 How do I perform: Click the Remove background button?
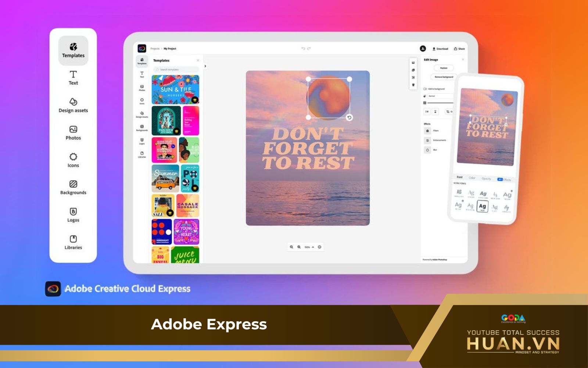pos(444,77)
